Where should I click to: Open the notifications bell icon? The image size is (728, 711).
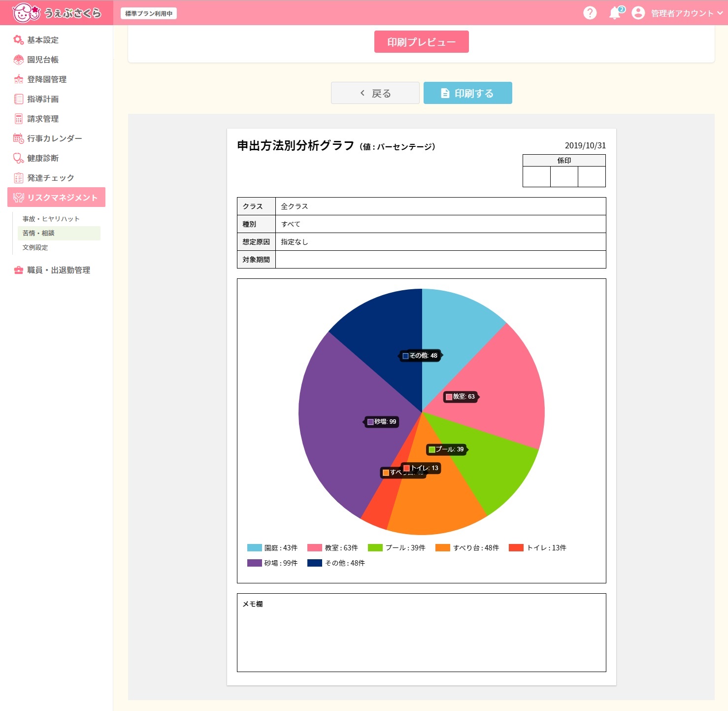click(615, 13)
